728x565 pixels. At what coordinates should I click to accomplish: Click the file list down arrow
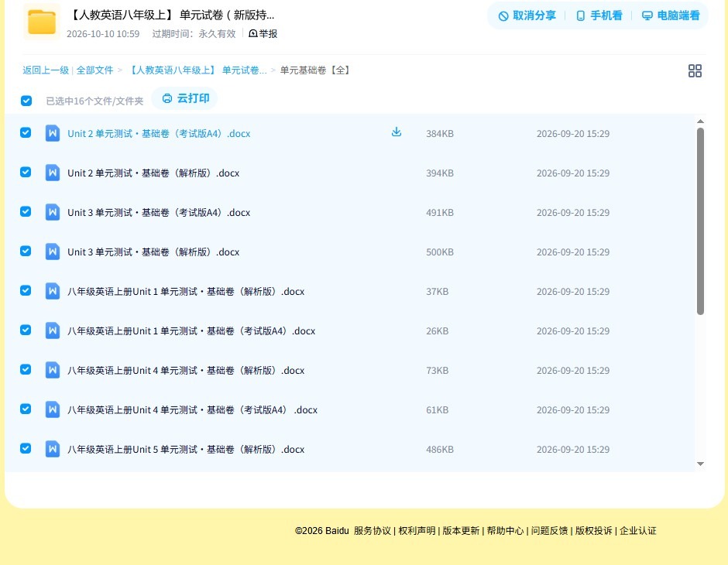coord(701,464)
